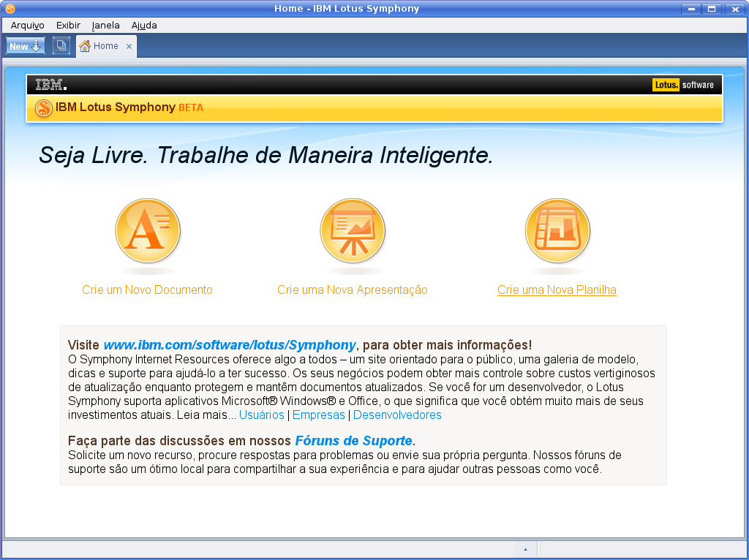Expand the status bar up arrow
Image resolution: width=749 pixels, height=560 pixels.
click(525, 549)
